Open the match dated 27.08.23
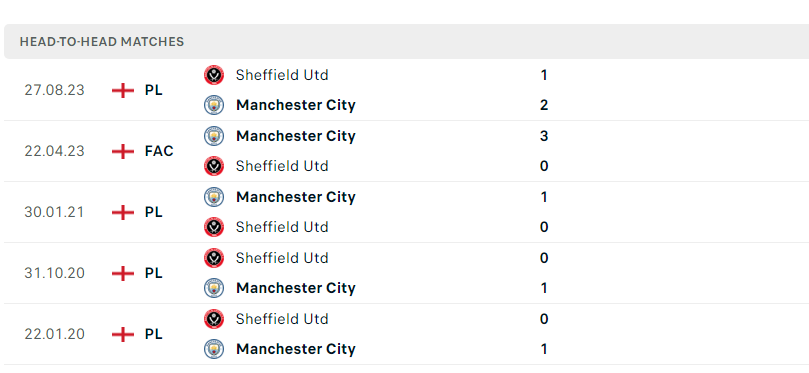 click(x=54, y=90)
